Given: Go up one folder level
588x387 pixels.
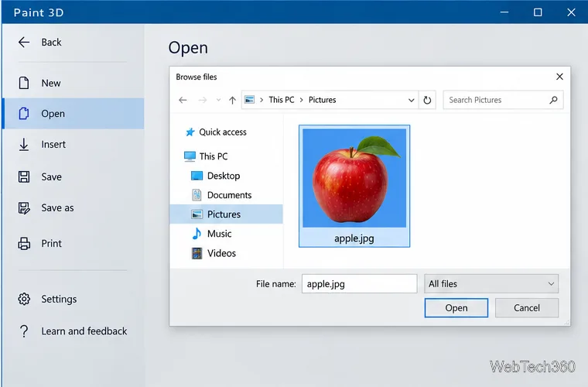Looking at the screenshot, I should click(233, 100).
